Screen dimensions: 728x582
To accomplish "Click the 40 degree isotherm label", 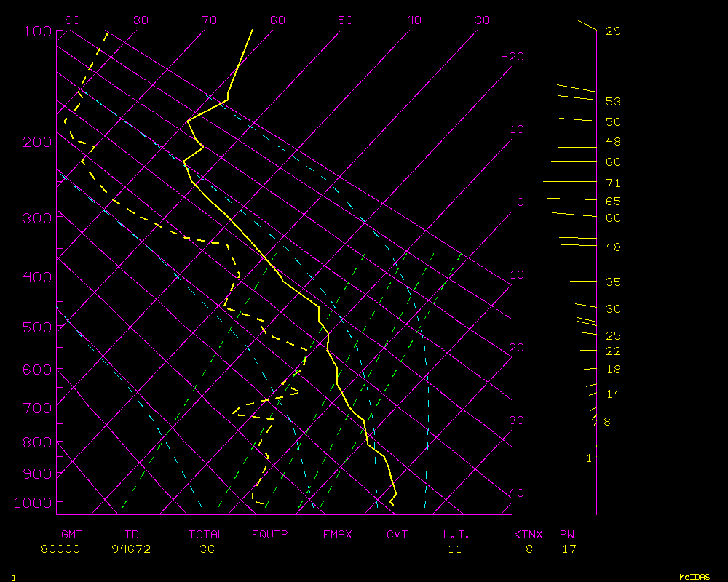I will coord(516,493).
